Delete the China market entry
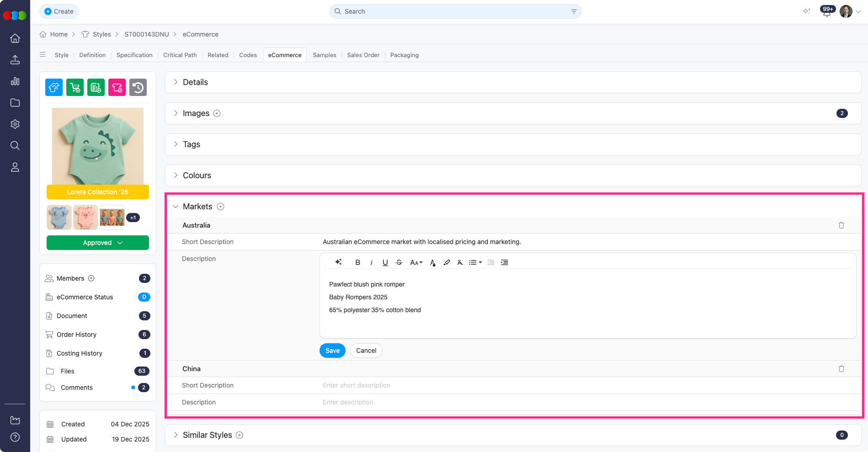This screenshot has height=452, width=868. 841,369
